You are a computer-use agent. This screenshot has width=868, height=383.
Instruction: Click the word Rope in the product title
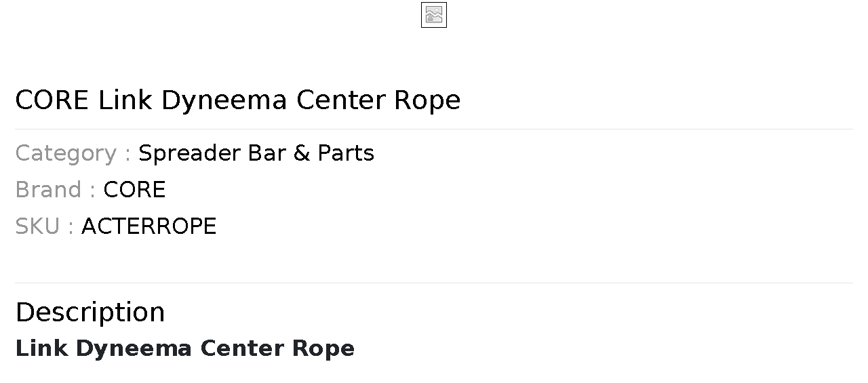tap(427, 100)
